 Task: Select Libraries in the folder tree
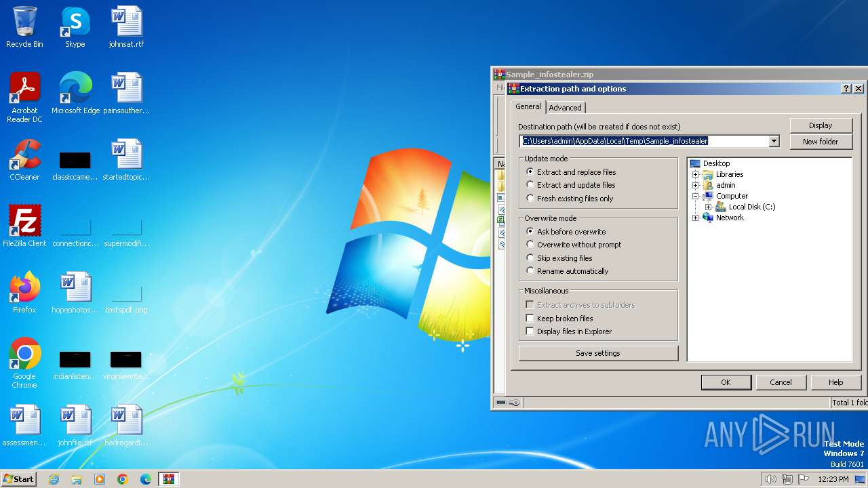(730, 174)
